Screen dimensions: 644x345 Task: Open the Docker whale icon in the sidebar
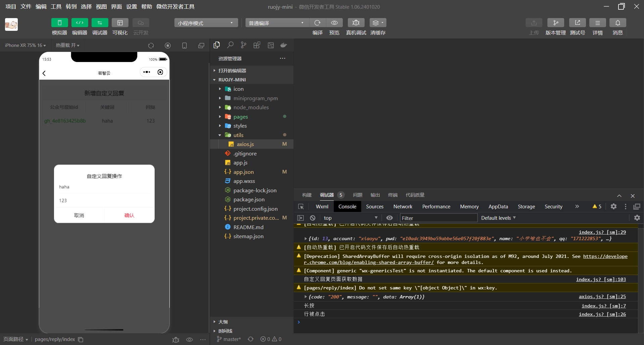click(284, 45)
